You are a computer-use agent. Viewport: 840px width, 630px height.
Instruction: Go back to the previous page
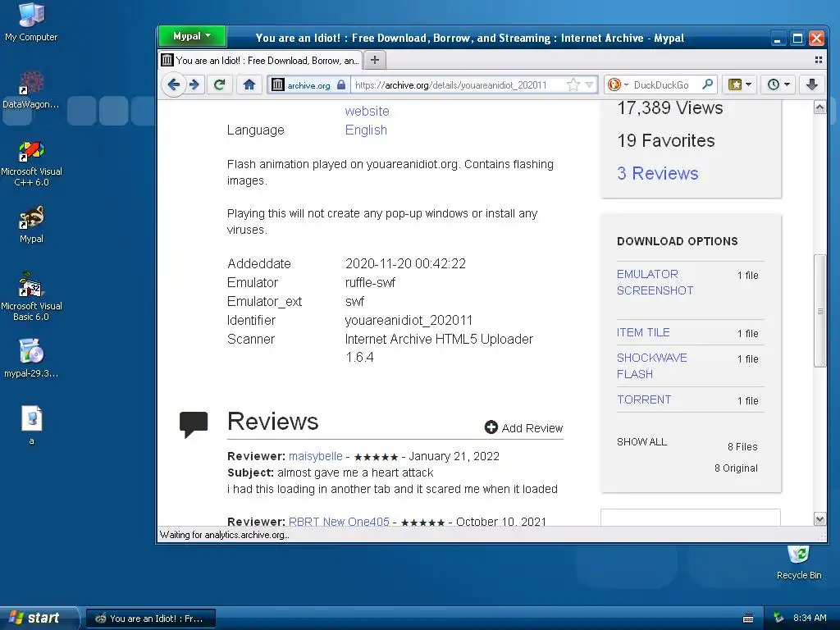(x=174, y=84)
